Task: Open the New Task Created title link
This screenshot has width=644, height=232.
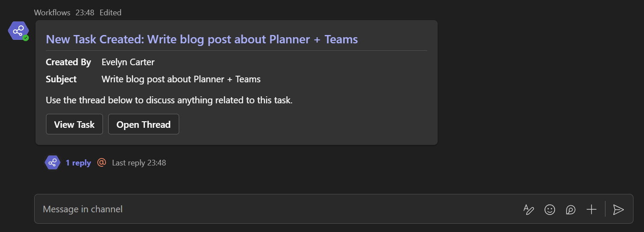Action: [202, 39]
